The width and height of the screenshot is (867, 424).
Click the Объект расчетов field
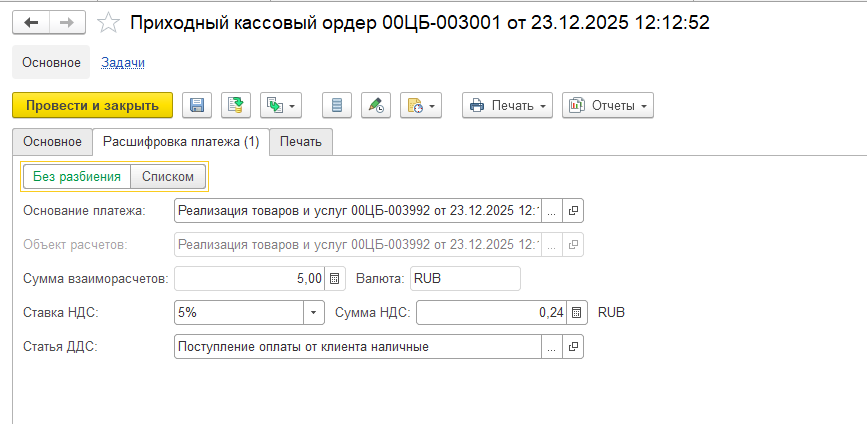(358, 244)
